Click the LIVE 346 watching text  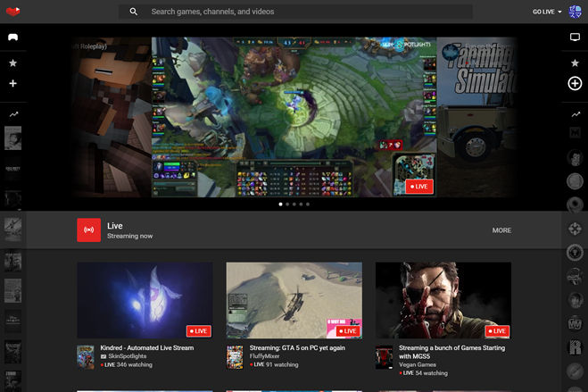point(127,364)
